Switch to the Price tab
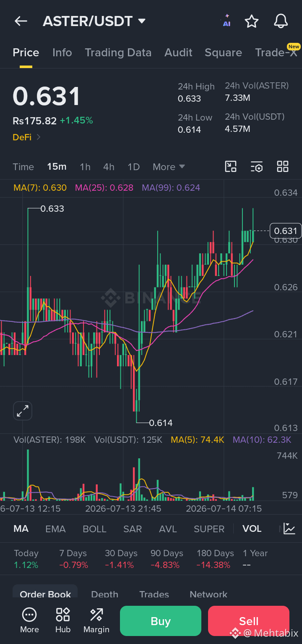This screenshot has width=302, height=644. tap(26, 53)
